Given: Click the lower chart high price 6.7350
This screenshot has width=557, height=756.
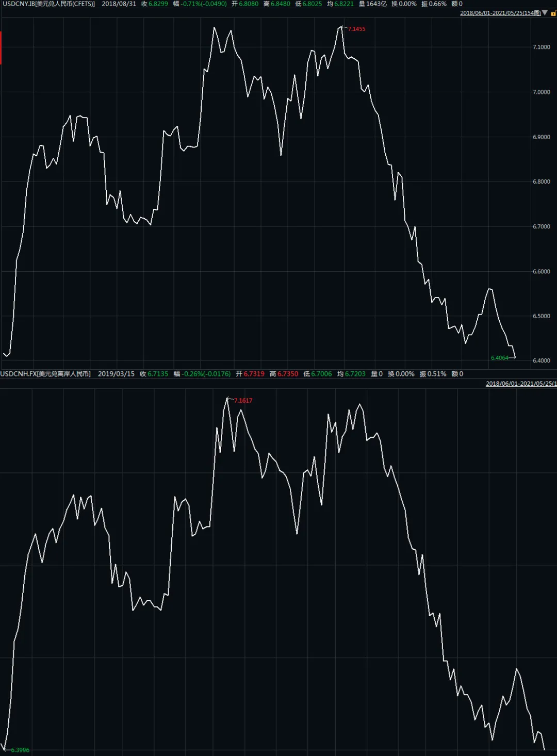Looking at the screenshot, I should pos(288,374).
